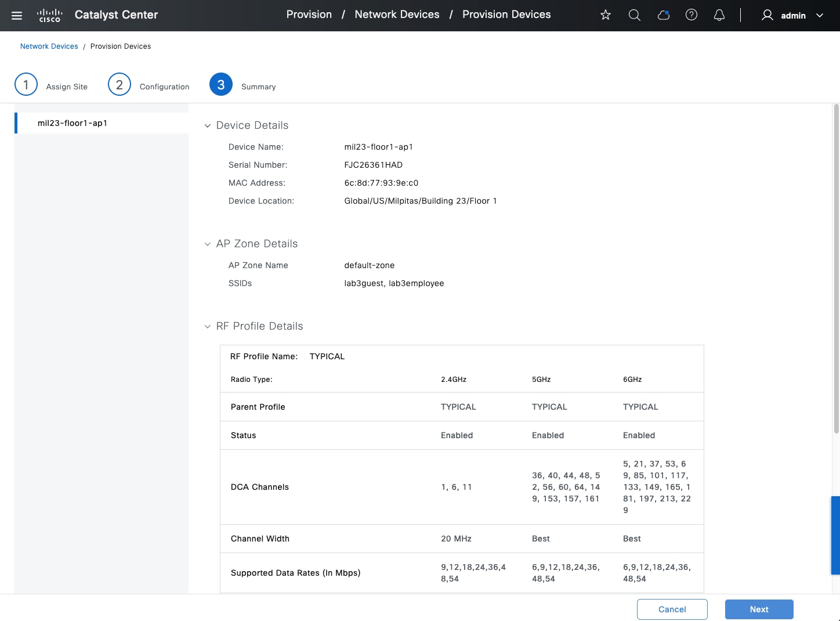Collapse the Device Details section

point(208,126)
